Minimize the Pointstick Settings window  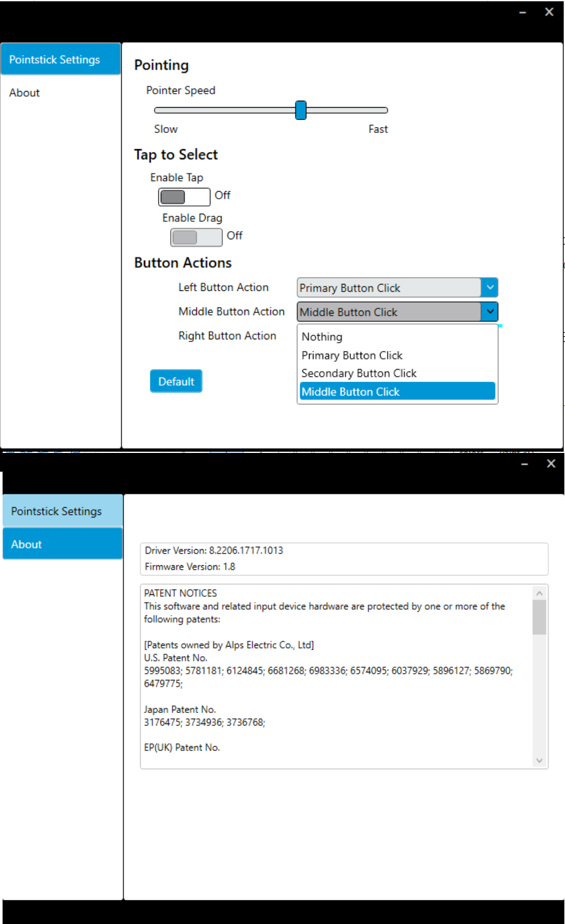pyautogui.click(x=522, y=12)
